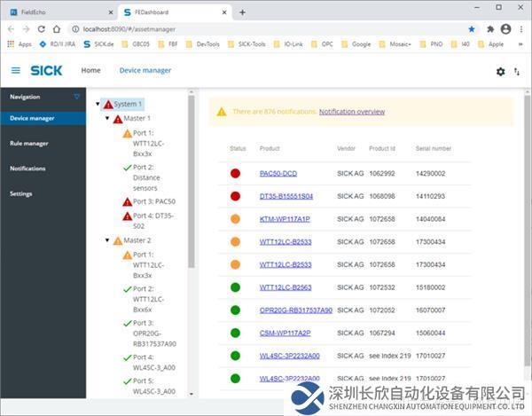Collapse the System 1 tree node
Viewport: 532px width, 416px height.
pyautogui.click(x=98, y=104)
